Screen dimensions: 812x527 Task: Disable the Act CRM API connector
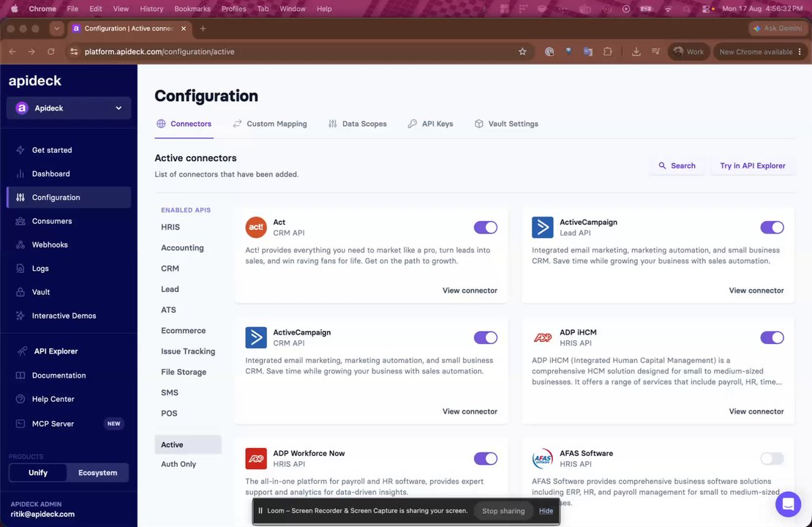tap(485, 228)
